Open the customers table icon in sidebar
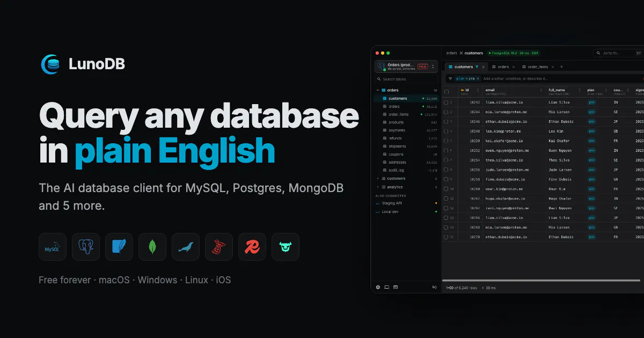 [x=384, y=99]
